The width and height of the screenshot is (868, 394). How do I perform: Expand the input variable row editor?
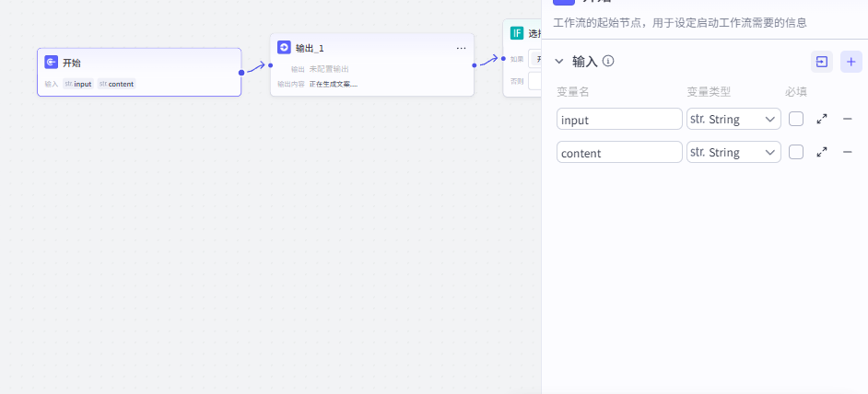(822, 119)
